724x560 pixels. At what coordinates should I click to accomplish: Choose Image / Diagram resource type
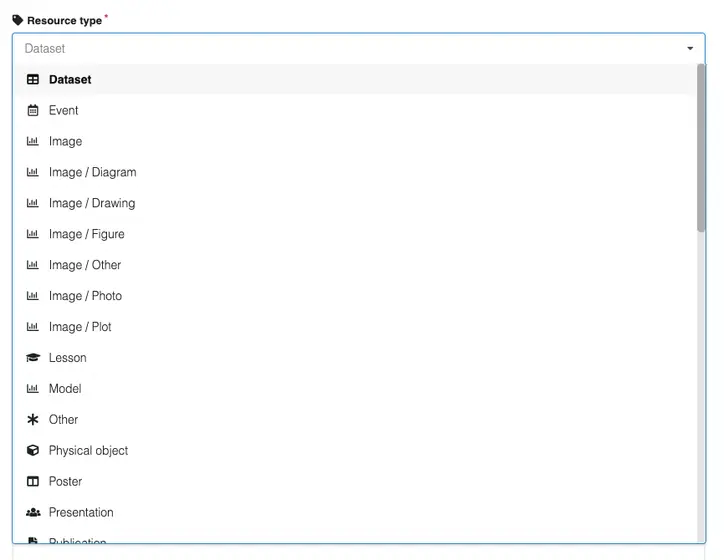(92, 173)
